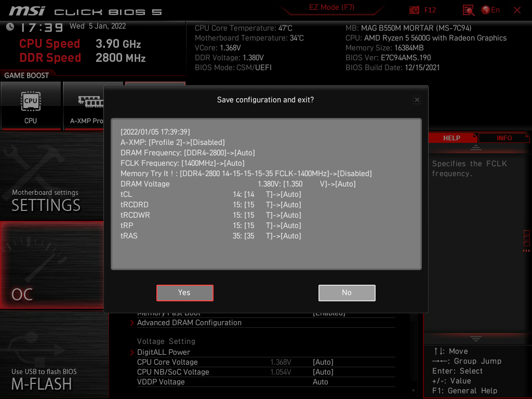Screen dimensions: 532x399
Task: Click the Voltage Setting header
Action: tap(166, 341)
